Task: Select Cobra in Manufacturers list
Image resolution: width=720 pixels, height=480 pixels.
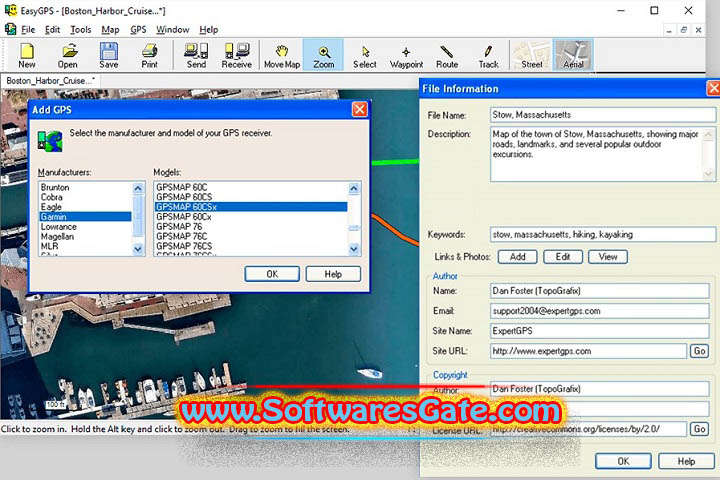Action: 85,197
